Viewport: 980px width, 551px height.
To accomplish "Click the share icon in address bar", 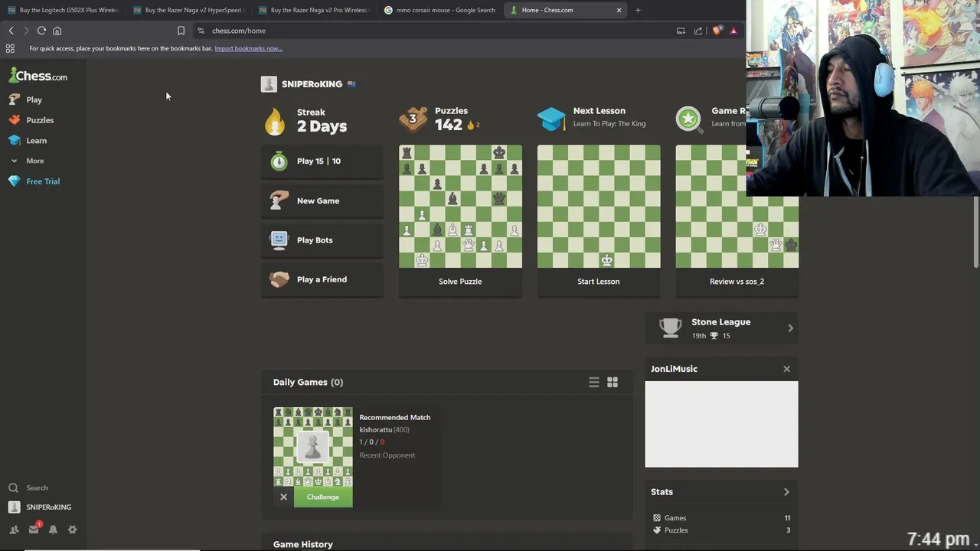I will (698, 31).
